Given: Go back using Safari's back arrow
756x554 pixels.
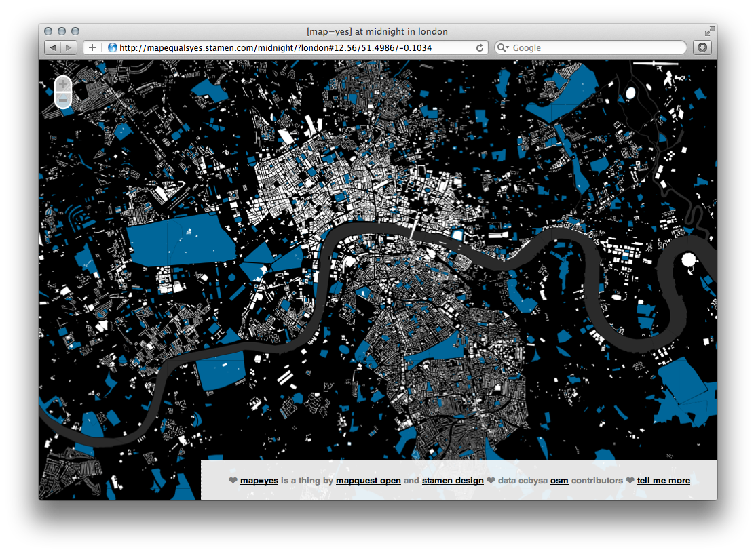Looking at the screenshot, I should pyautogui.click(x=53, y=47).
